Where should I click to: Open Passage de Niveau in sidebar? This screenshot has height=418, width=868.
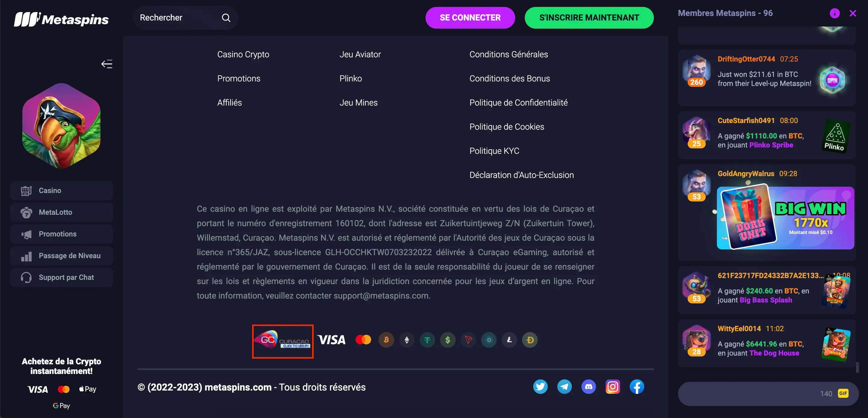[61, 256]
